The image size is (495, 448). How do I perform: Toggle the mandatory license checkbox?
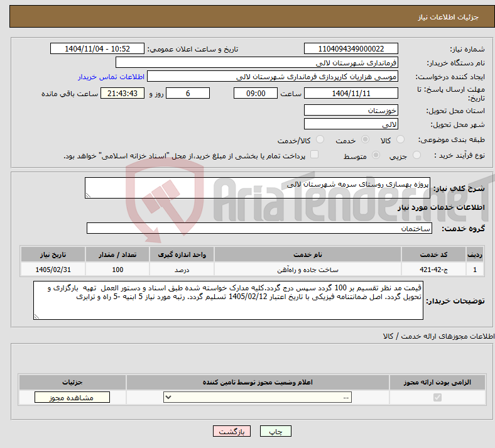[438, 397]
